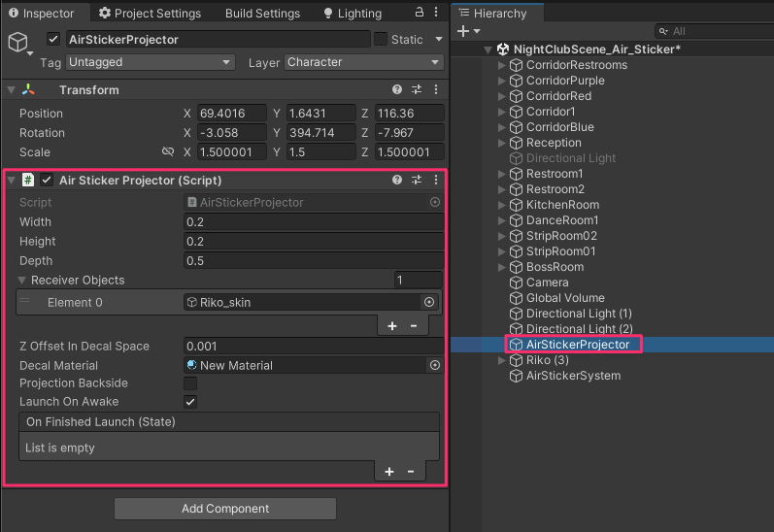Screen dimensions: 774x532
Task: Click the Rotation Y value field
Action: (x=320, y=133)
